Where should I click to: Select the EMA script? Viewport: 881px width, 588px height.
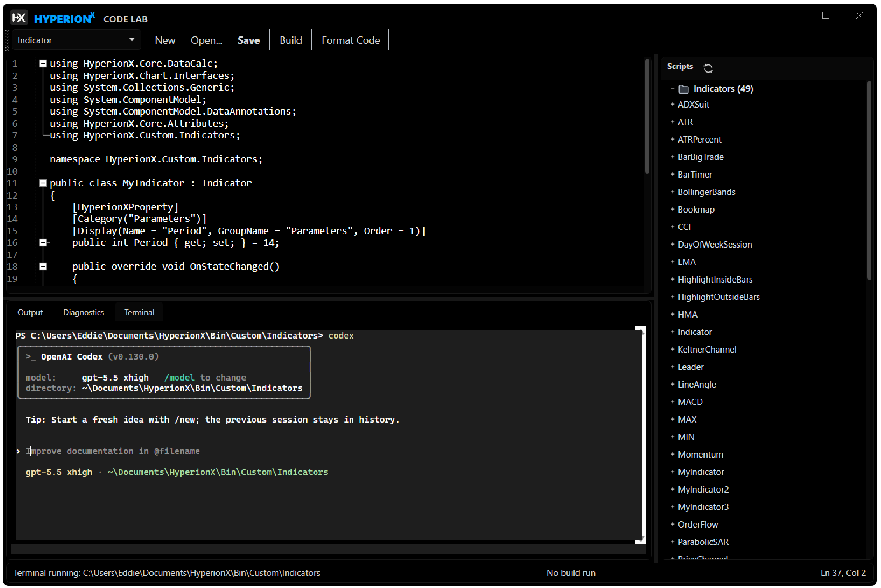click(x=686, y=262)
